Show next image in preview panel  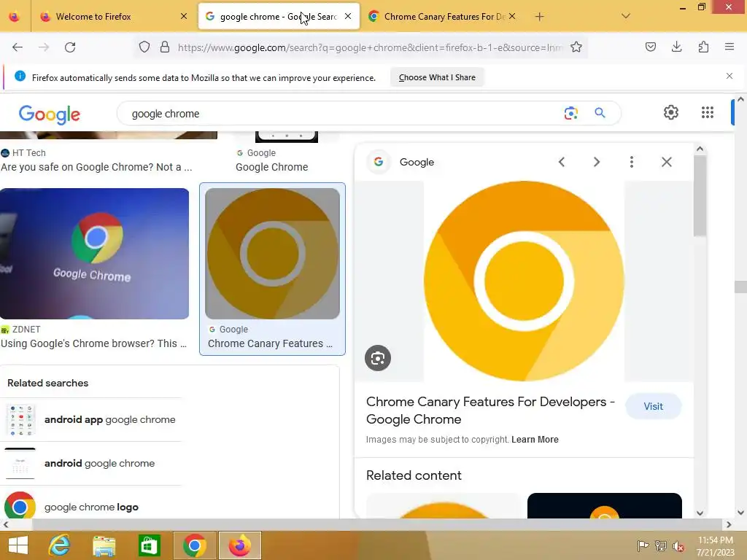(x=597, y=162)
